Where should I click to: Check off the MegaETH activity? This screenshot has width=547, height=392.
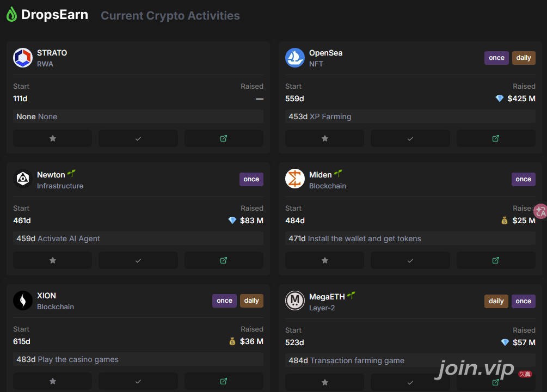(x=410, y=382)
